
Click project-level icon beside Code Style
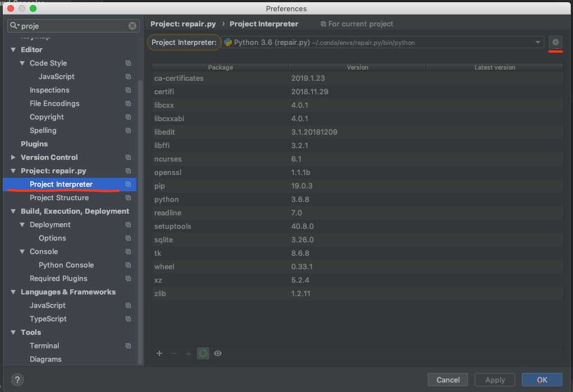(129, 63)
